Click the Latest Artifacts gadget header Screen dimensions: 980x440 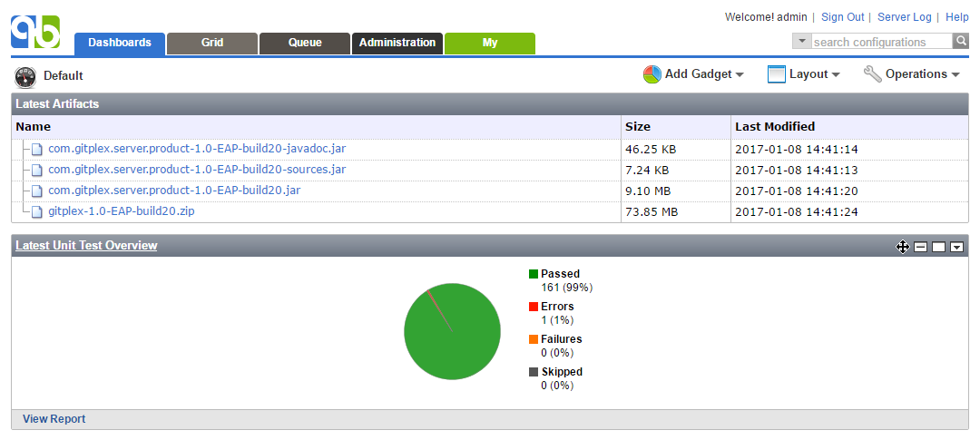[x=490, y=103]
